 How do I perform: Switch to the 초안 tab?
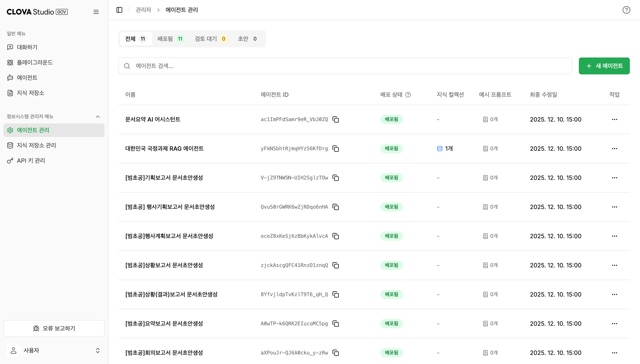(x=247, y=39)
